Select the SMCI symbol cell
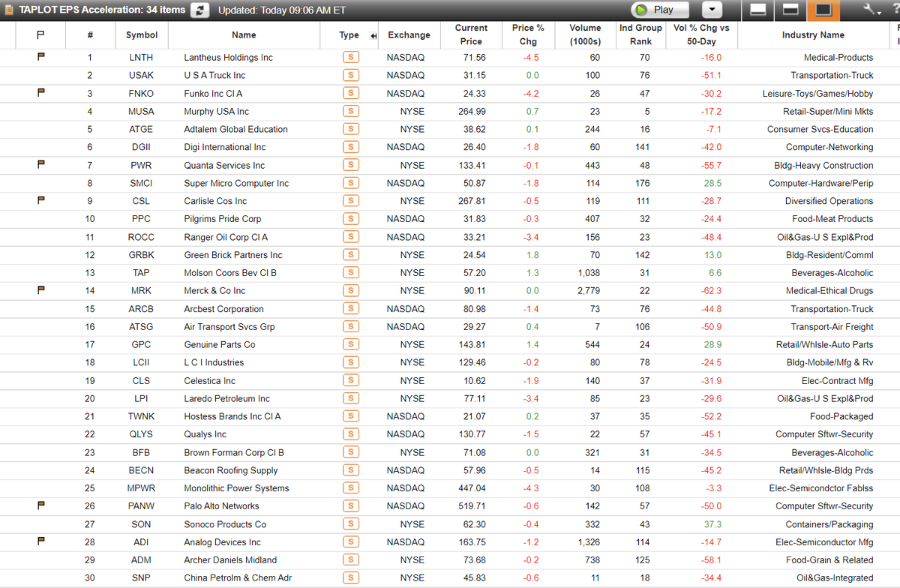Viewport: 900px width, 588px height. 142,183
